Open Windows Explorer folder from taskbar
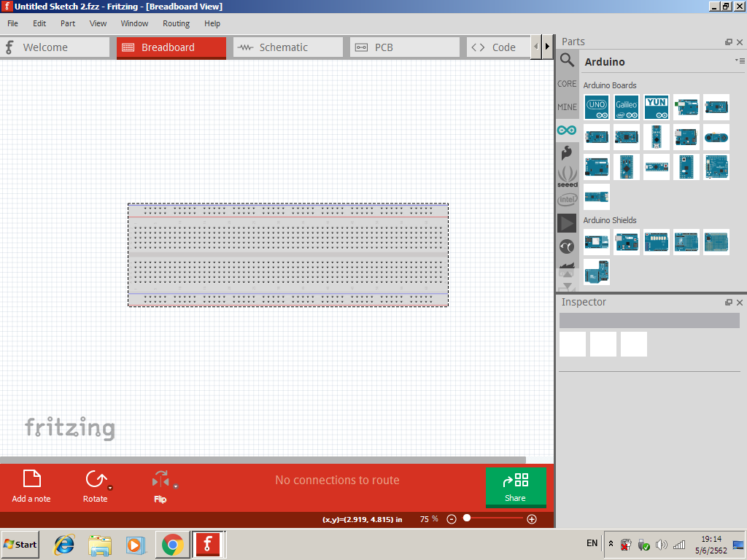 coord(100,545)
